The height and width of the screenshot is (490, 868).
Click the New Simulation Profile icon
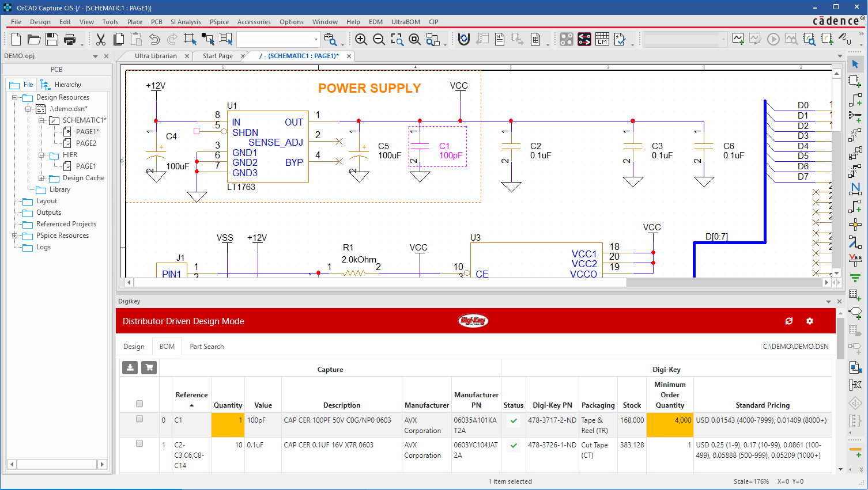point(738,39)
